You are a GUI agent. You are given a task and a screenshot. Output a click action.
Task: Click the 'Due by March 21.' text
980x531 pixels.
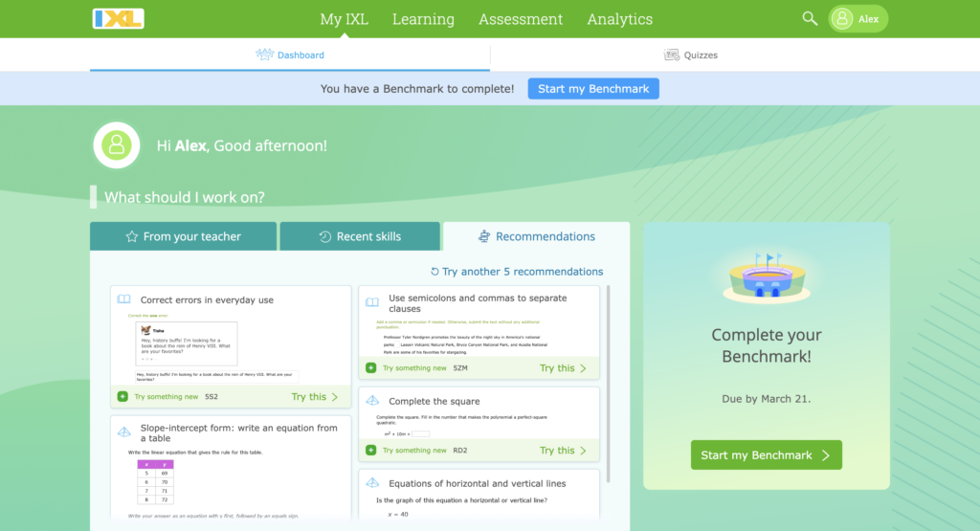pos(767,399)
